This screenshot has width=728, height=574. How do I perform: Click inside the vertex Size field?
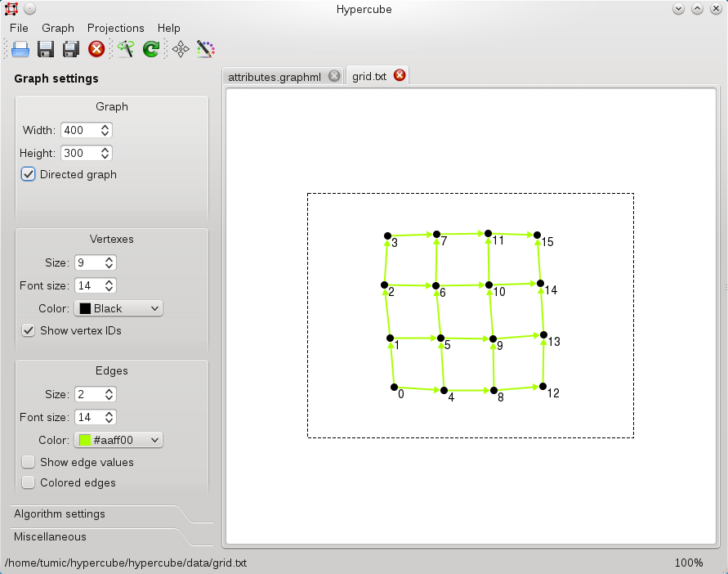click(86, 262)
